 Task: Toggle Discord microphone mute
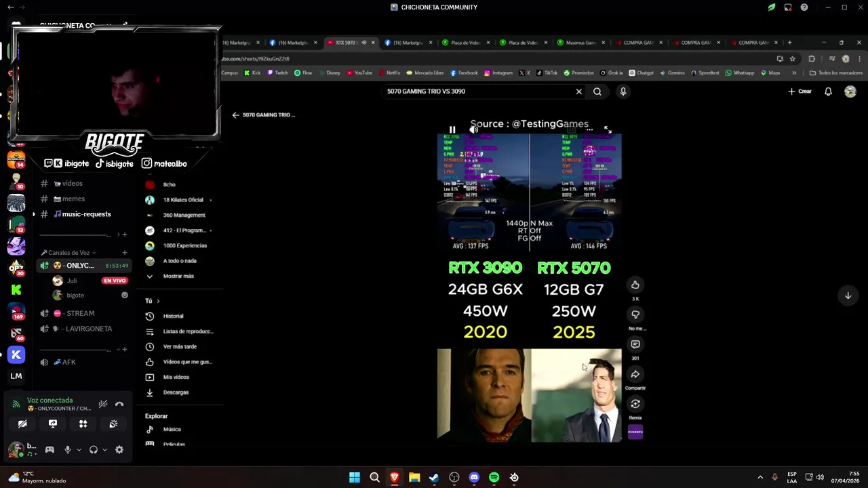pyautogui.click(x=67, y=449)
